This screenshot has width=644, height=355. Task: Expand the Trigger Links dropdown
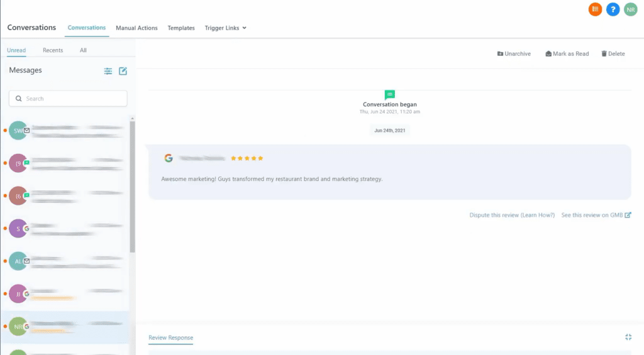tap(226, 28)
